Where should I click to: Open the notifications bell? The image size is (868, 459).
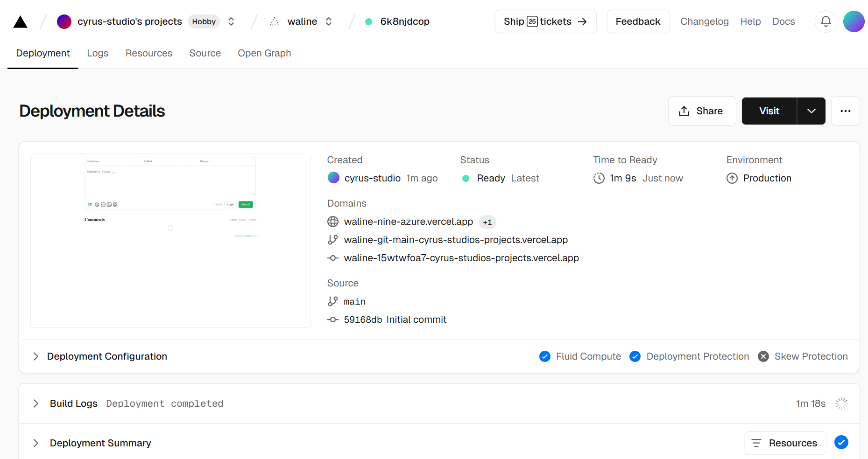(826, 21)
